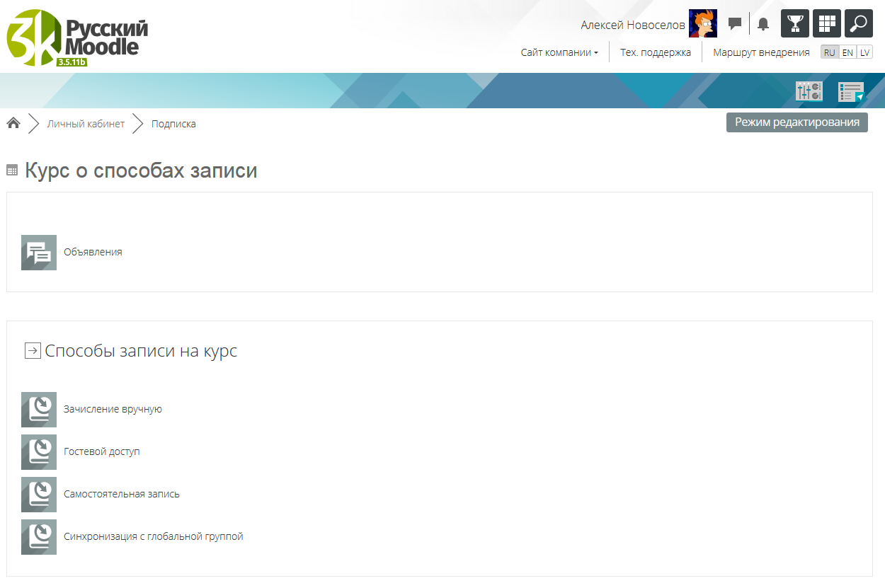Open the sliders settings panel icon

(x=809, y=91)
